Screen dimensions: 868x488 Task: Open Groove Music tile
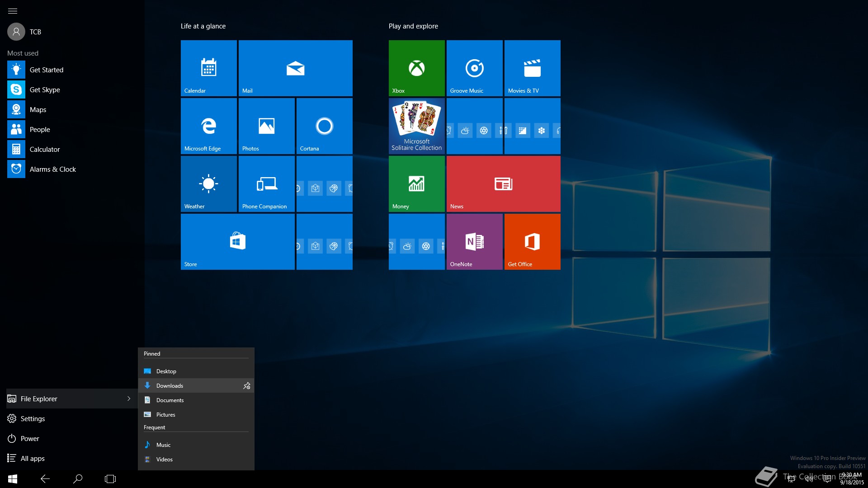[x=475, y=68]
